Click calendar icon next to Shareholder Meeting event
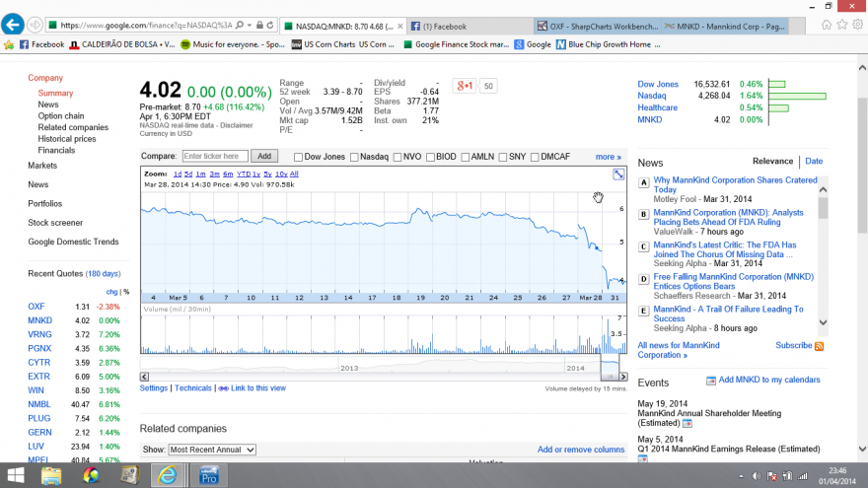 click(x=687, y=423)
